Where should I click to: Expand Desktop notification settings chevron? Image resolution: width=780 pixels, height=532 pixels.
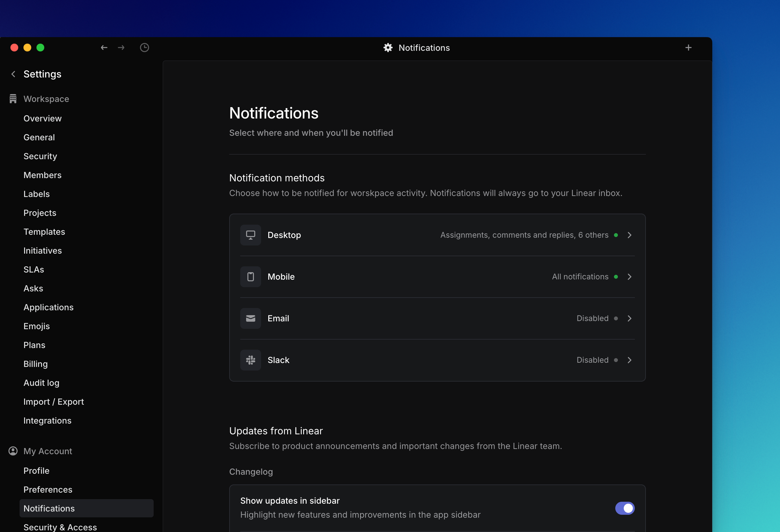pyautogui.click(x=629, y=235)
